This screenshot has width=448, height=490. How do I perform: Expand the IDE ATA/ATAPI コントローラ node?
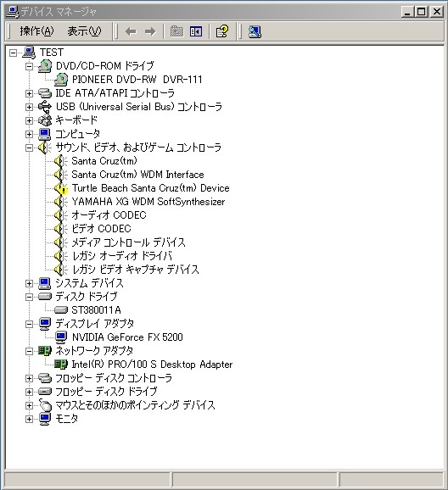point(29,93)
